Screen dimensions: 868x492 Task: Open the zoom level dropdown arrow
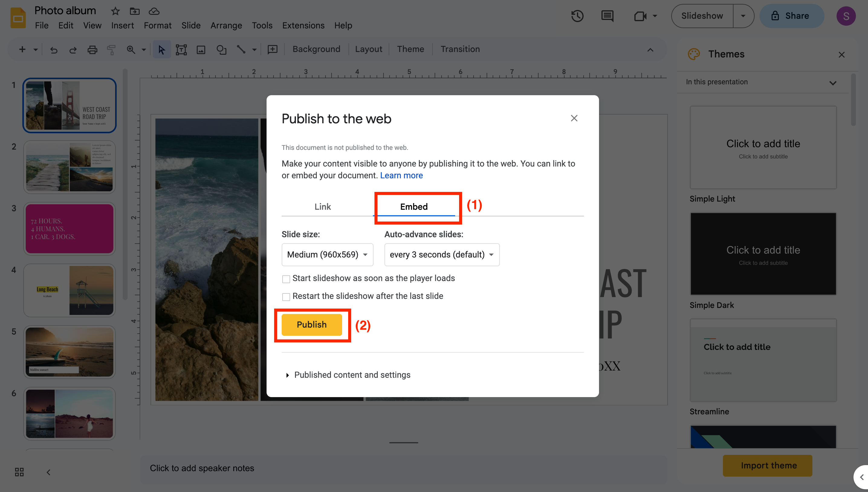click(144, 50)
